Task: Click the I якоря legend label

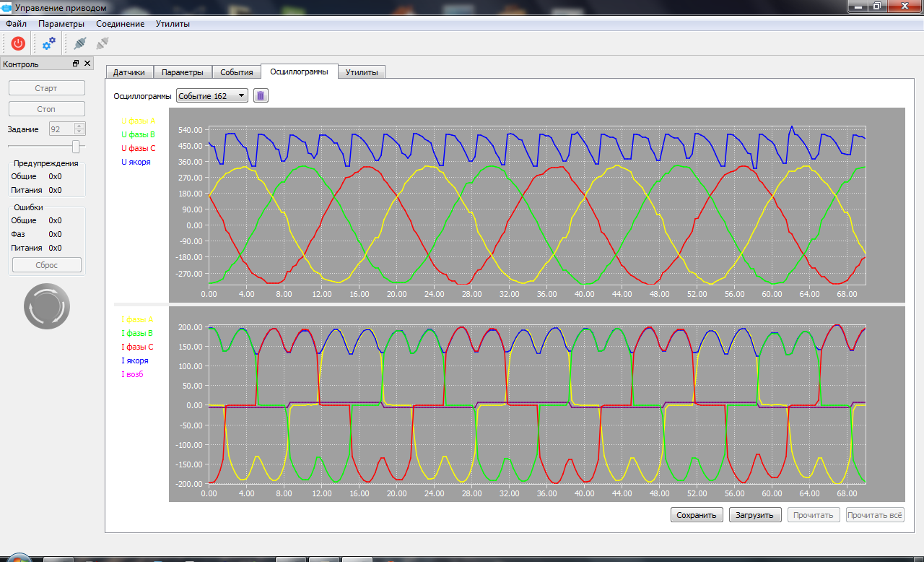Action: point(135,360)
